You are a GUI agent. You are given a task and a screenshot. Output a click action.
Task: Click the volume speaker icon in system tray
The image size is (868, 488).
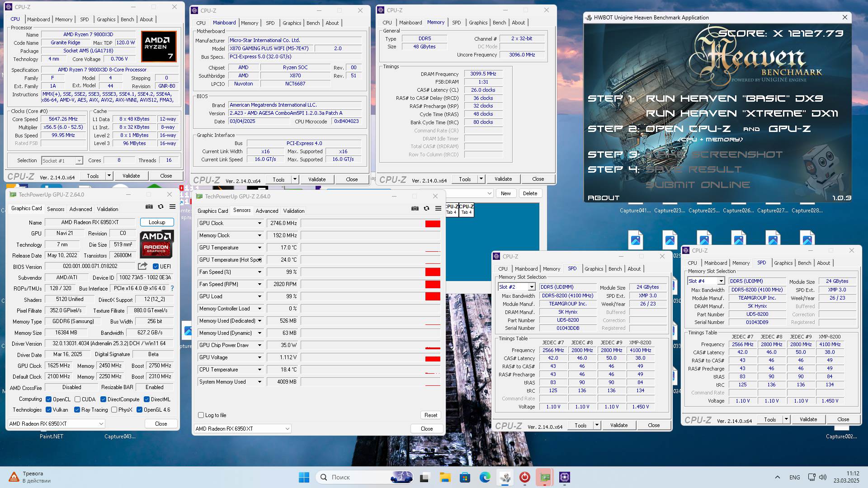pyautogui.click(x=823, y=477)
